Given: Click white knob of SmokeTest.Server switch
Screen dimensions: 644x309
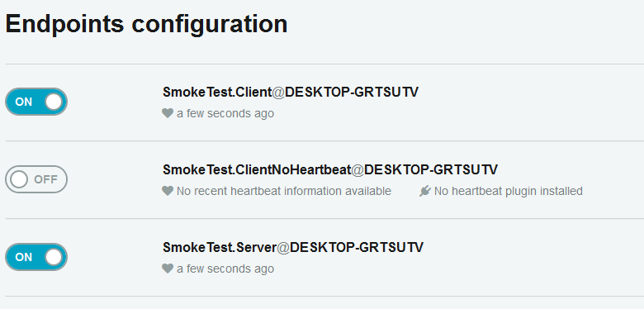Looking at the screenshot, I should (54, 257).
